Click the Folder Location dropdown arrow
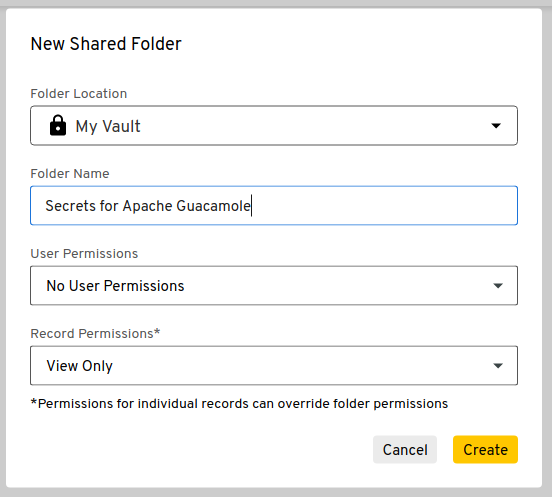 point(496,126)
